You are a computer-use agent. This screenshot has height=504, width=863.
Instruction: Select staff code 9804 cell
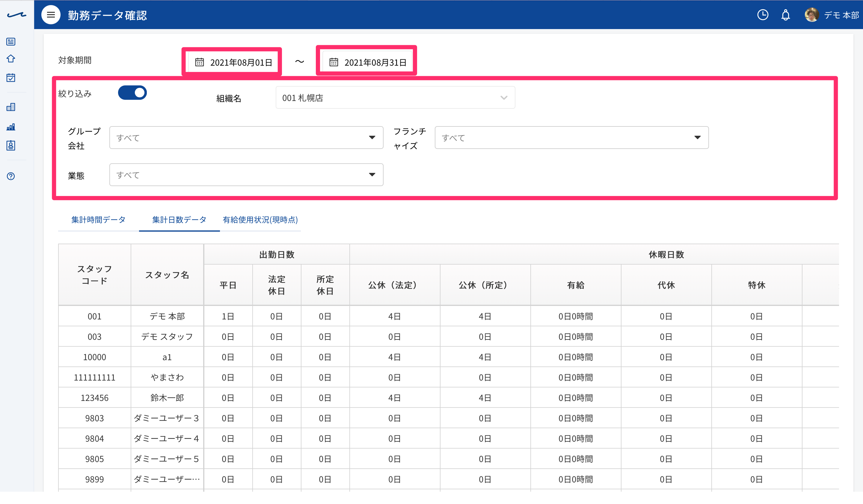pyautogui.click(x=94, y=439)
